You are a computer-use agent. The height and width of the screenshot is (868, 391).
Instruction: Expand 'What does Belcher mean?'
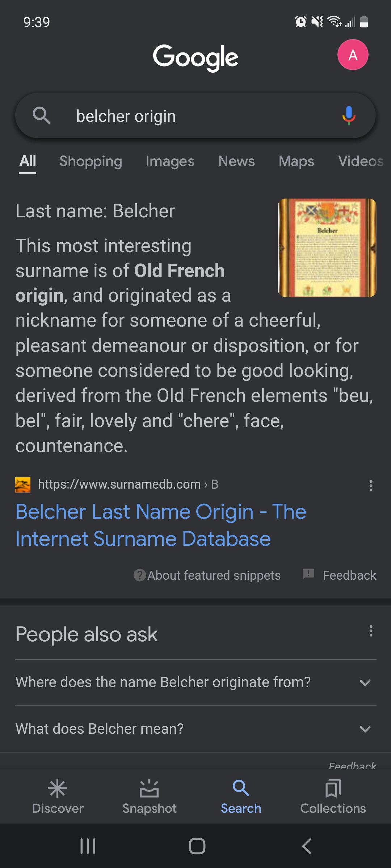click(x=365, y=729)
